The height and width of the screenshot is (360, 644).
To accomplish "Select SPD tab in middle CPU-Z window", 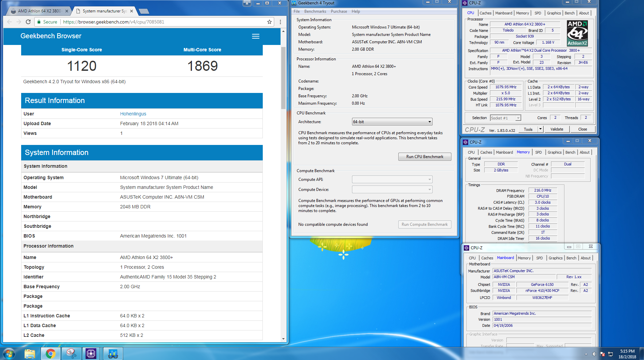I will 539,152.
